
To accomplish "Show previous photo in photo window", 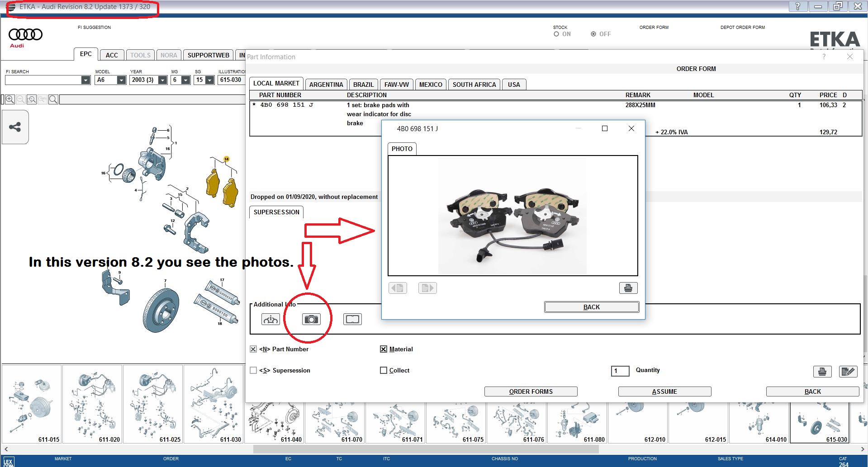I will pos(398,288).
